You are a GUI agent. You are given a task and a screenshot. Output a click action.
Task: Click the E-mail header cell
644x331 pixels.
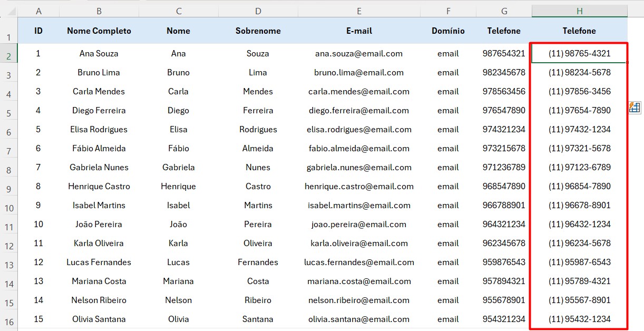pyautogui.click(x=359, y=31)
